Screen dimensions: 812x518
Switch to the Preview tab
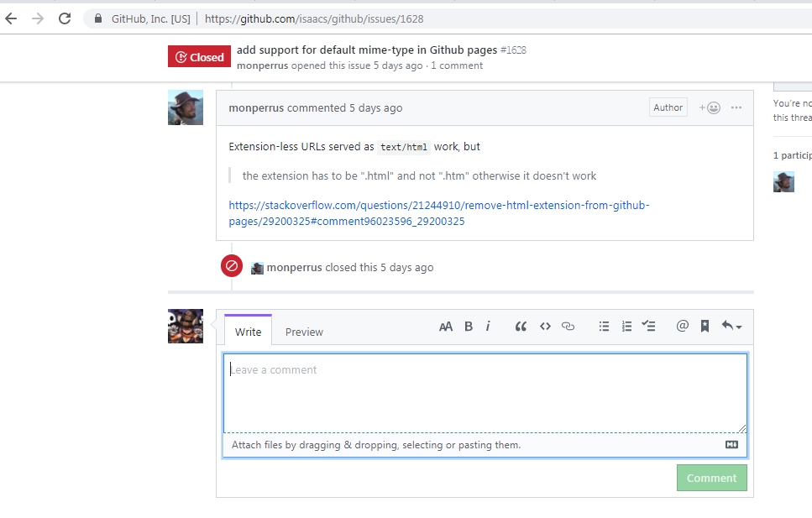coord(304,332)
